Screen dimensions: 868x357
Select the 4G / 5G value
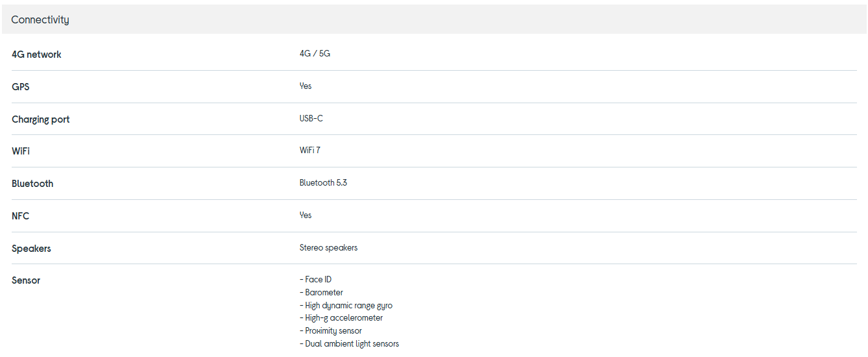click(x=315, y=54)
